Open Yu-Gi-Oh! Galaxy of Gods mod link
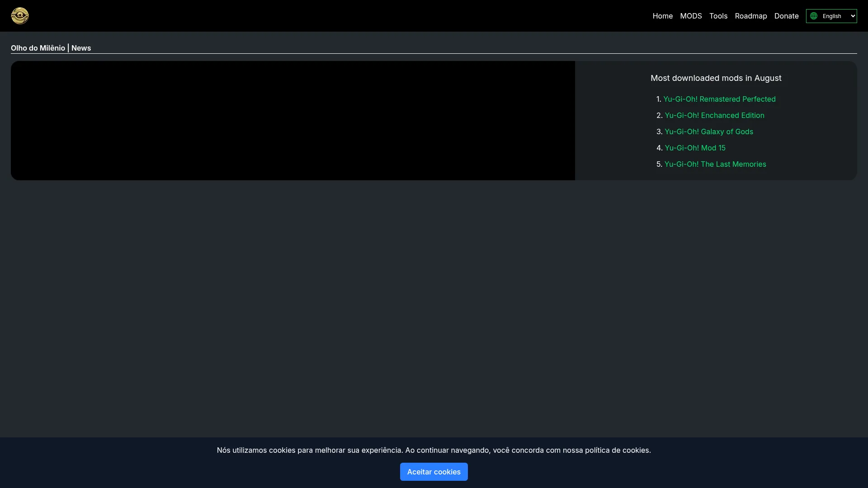The width and height of the screenshot is (868, 488). pyautogui.click(x=708, y=131)
